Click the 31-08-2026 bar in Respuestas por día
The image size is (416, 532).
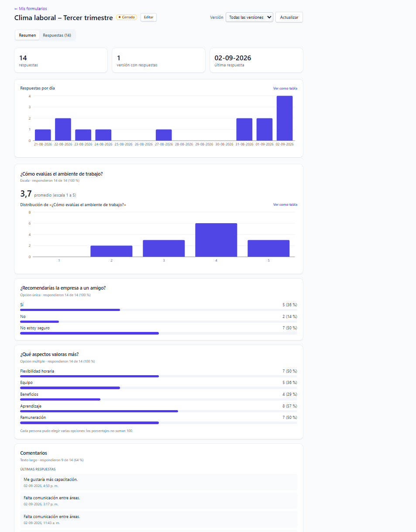[x=244, y=129]
